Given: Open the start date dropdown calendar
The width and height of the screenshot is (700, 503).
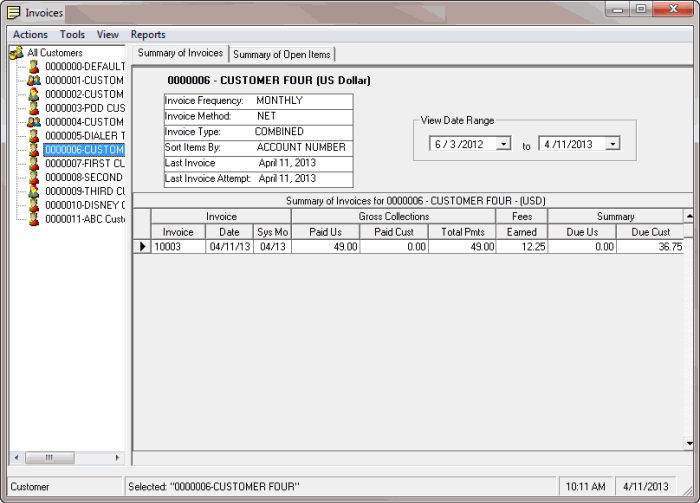Looking at the screenshot, I should tap(502, 144).
